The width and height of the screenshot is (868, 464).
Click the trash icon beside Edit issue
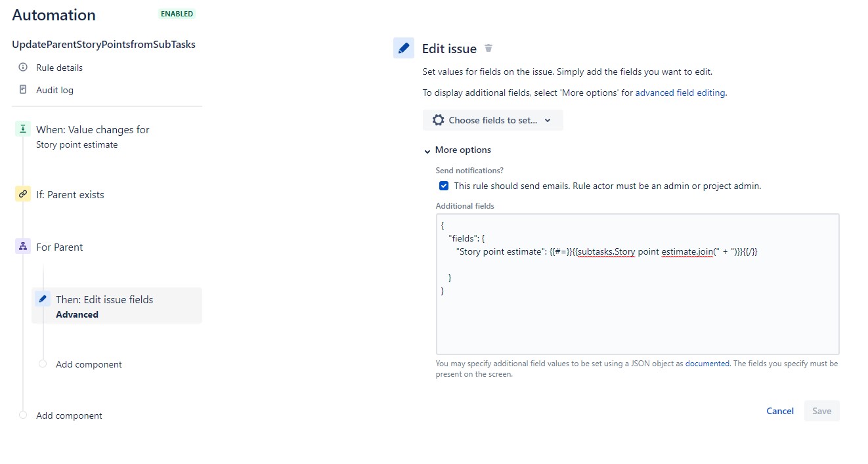[488, 48]
